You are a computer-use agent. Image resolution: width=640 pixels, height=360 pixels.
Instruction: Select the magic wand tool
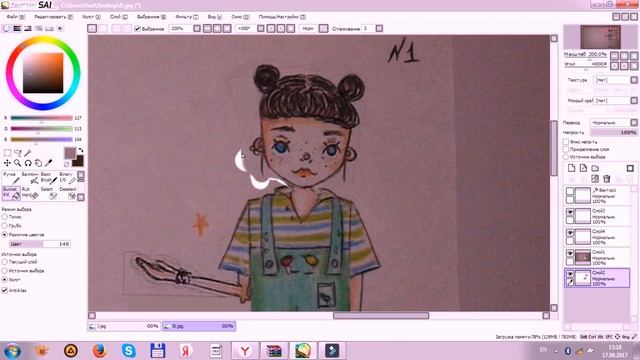point(28,153)
